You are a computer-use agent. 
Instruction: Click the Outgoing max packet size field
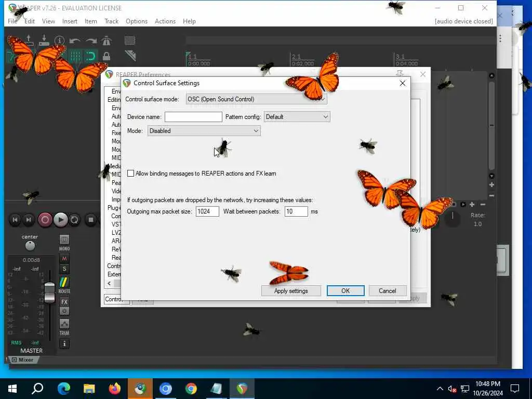(x=207, y=211)
